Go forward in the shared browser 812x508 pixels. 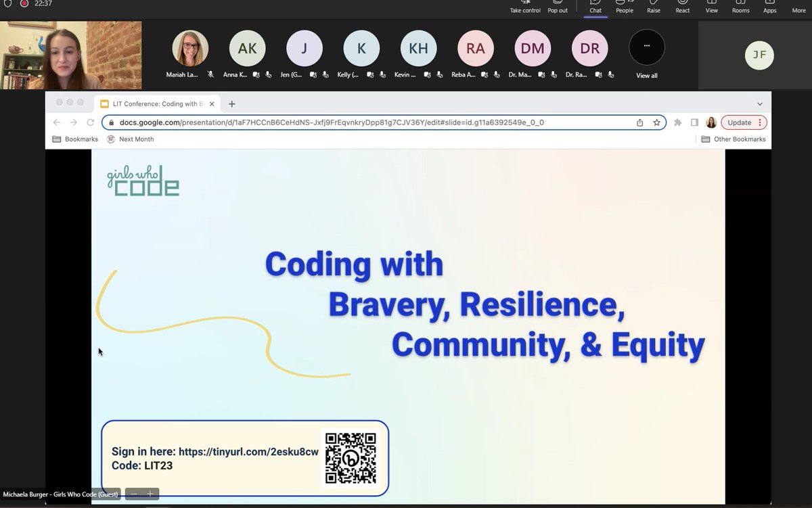click(74, 122)
